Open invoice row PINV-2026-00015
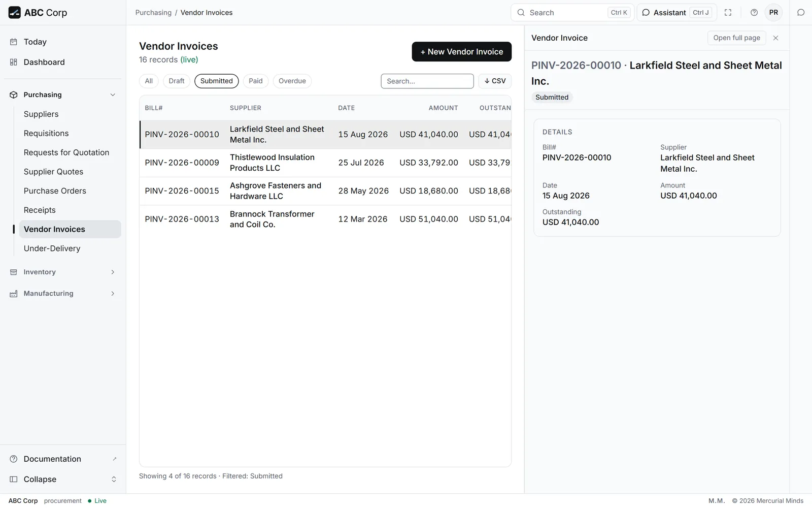The height and width of the screenshot is (508, 812). 325,191
